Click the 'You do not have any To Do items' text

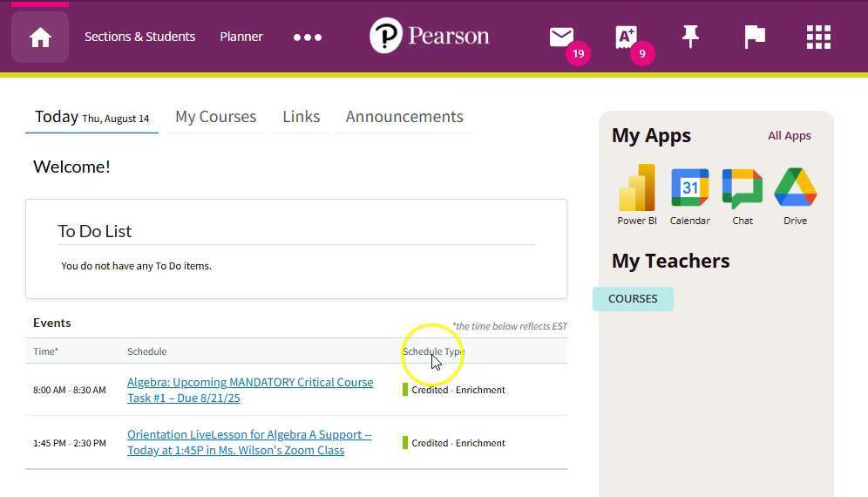pos(136,266)
